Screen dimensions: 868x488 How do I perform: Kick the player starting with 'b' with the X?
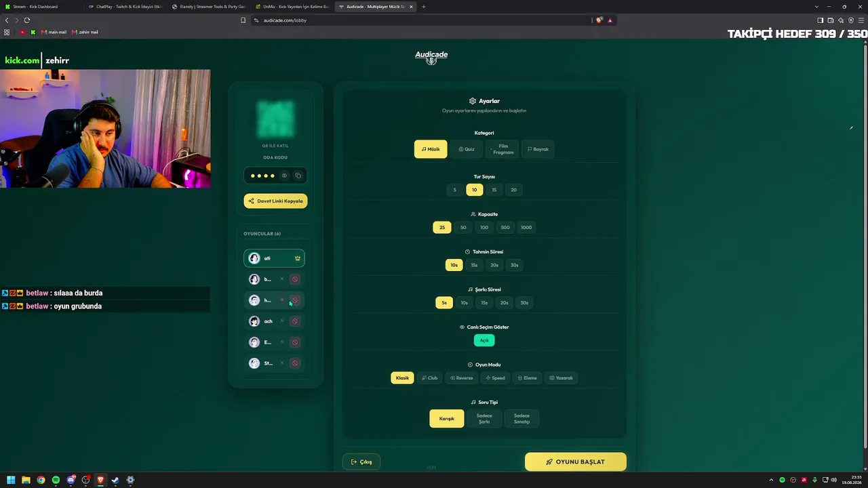point(282,279)
